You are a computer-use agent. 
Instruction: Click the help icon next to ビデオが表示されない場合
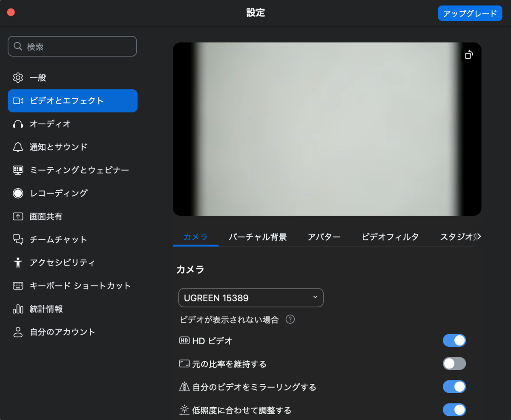click(290, 319)
